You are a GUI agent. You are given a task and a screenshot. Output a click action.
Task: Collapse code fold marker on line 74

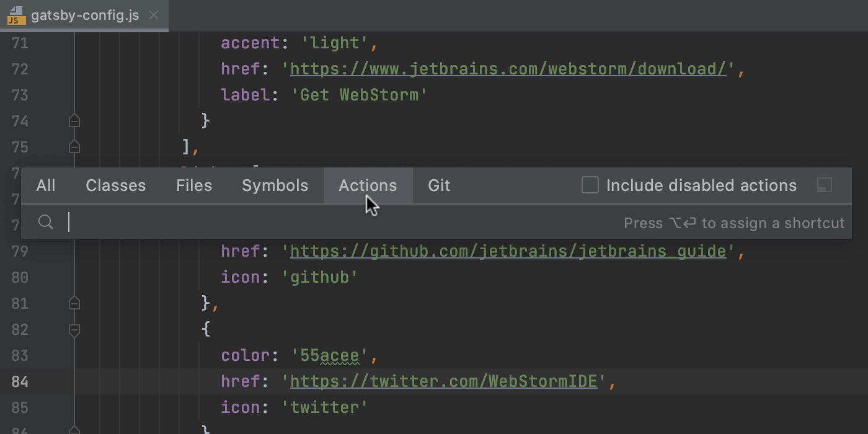click(74, 121)
